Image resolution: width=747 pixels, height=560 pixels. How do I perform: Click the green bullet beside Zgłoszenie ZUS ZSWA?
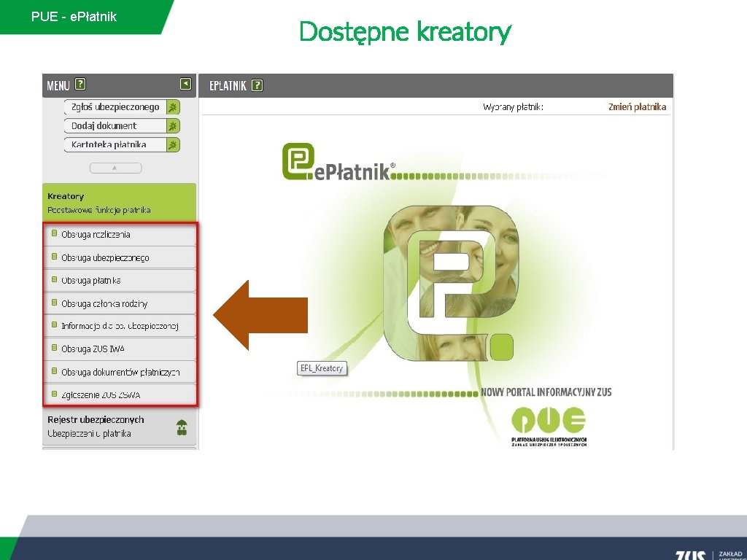(54, 394)
